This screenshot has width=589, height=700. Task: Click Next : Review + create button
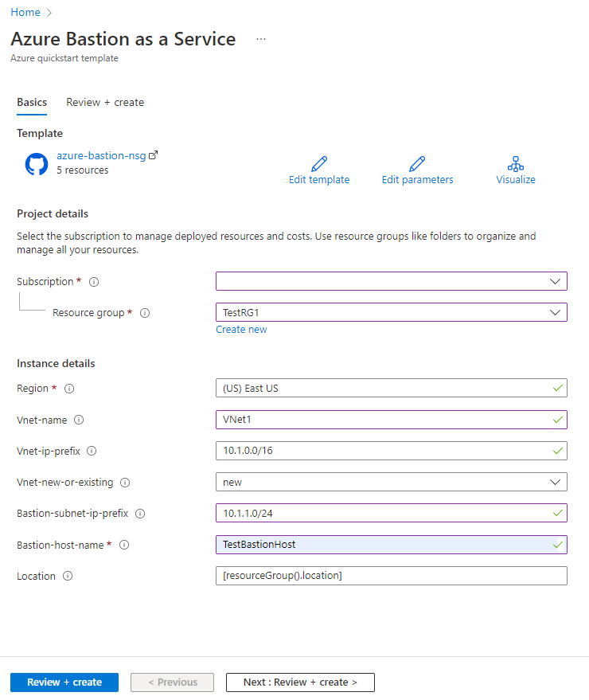(x=300, y=682)
